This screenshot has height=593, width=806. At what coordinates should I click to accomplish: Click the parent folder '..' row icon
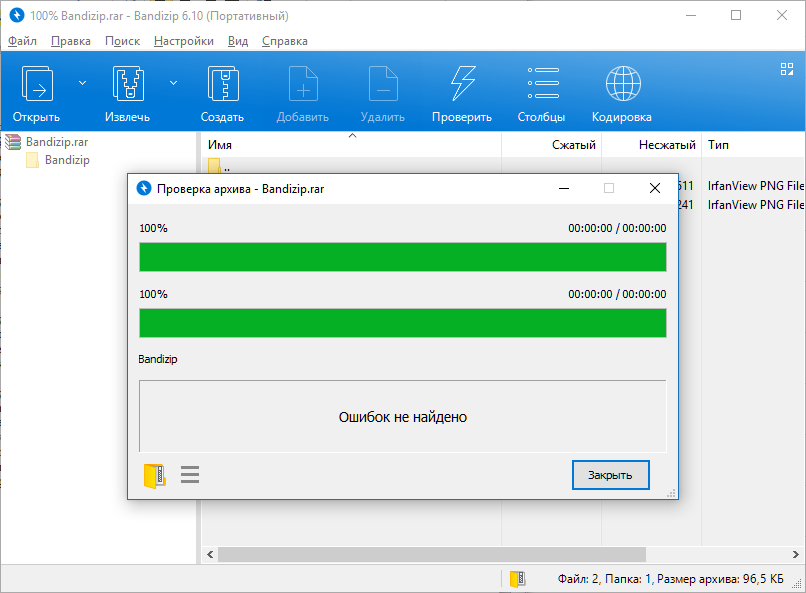[x=214, y=165]
